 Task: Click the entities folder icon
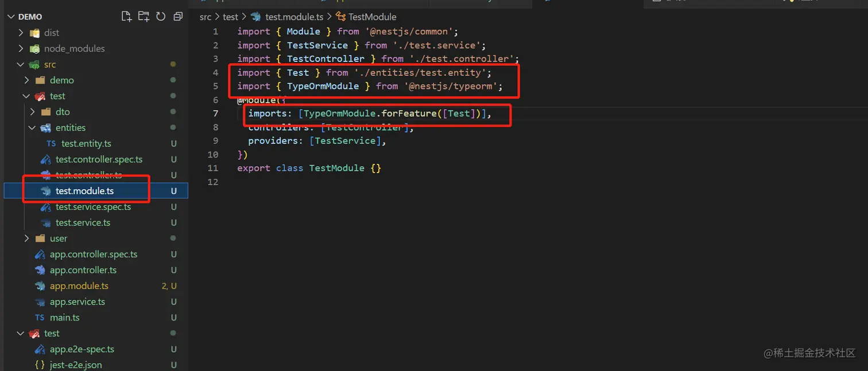pyautogui.click(x=46, y=128)
